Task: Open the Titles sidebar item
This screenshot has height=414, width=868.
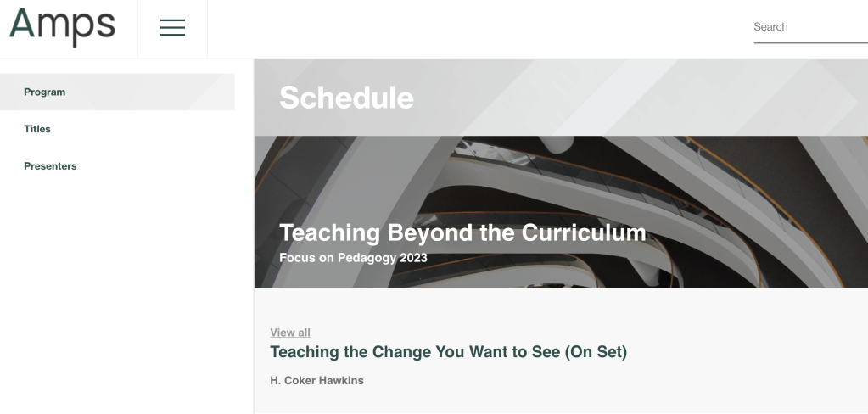Action: 37,129
